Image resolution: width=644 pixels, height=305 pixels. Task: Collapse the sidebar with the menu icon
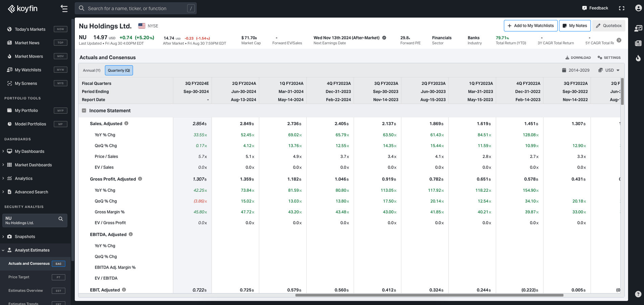pos(64,8)
